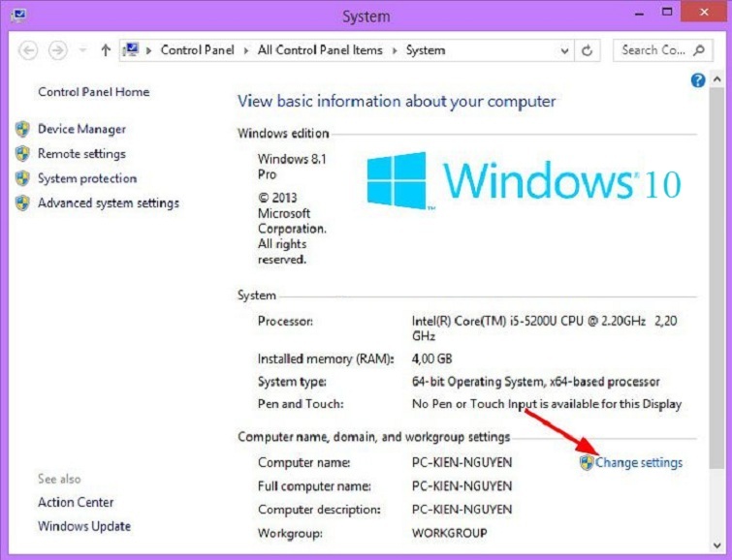Click the shield icon beside Change settings
This screenshot has height=560, width=732.
click(586, 462)
